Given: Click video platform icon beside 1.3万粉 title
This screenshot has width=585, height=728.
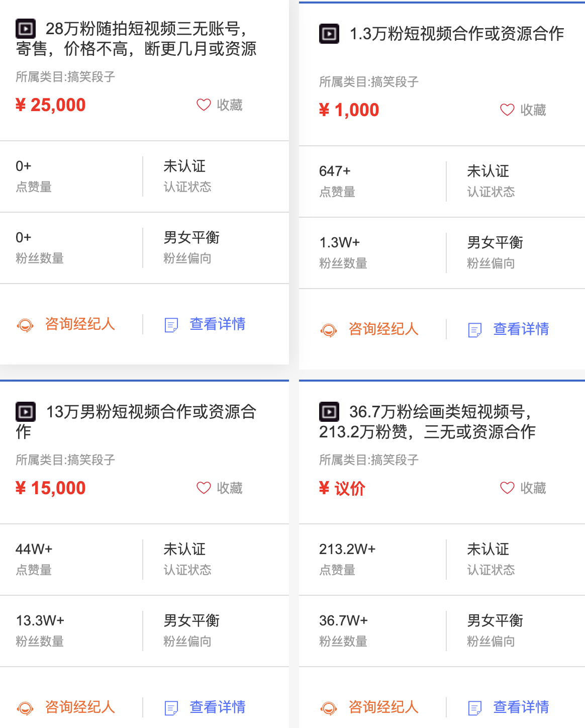Looking at the screenshot, I should [x=329, y=34].
